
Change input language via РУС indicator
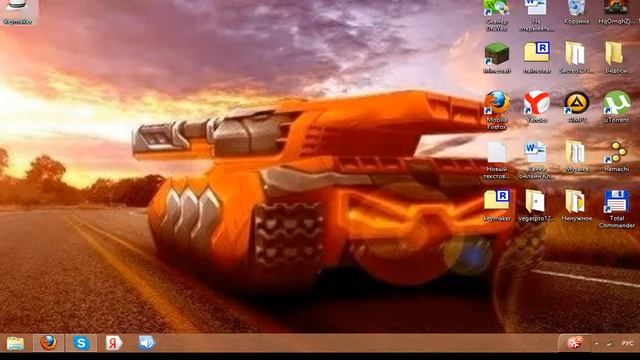click(627, 343)
